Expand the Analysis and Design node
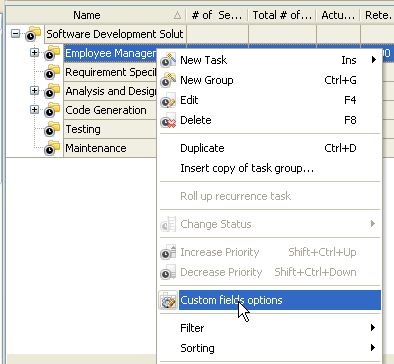The image size is (394, 364). coord(34,90)
